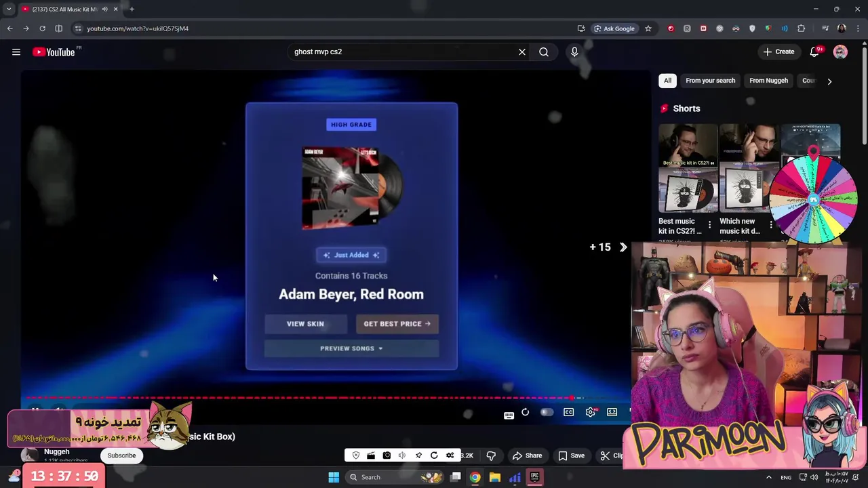Image resolution: width=868 pixels, height=488 pixels.
Task: Open the Which new music kit short
Action: 749,169
